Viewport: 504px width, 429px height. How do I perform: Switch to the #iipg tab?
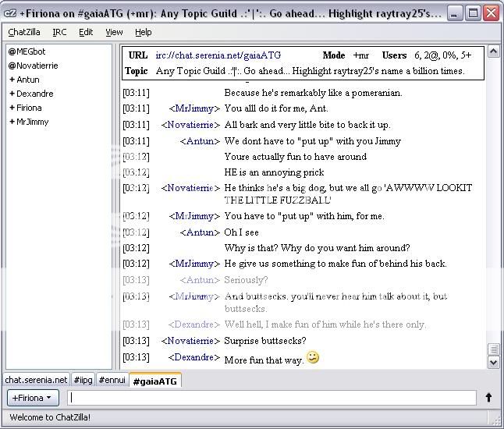coord(83,380)
